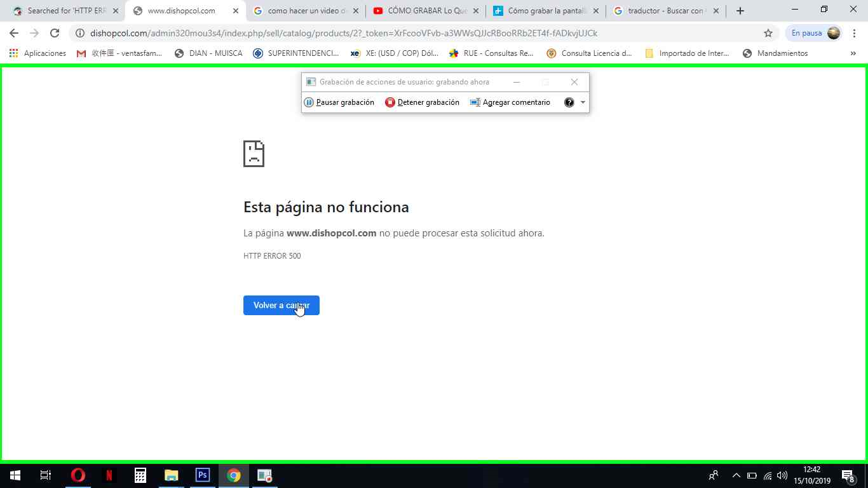Reload the current page
Screen dimensions: 868x488
pos(55,33)
